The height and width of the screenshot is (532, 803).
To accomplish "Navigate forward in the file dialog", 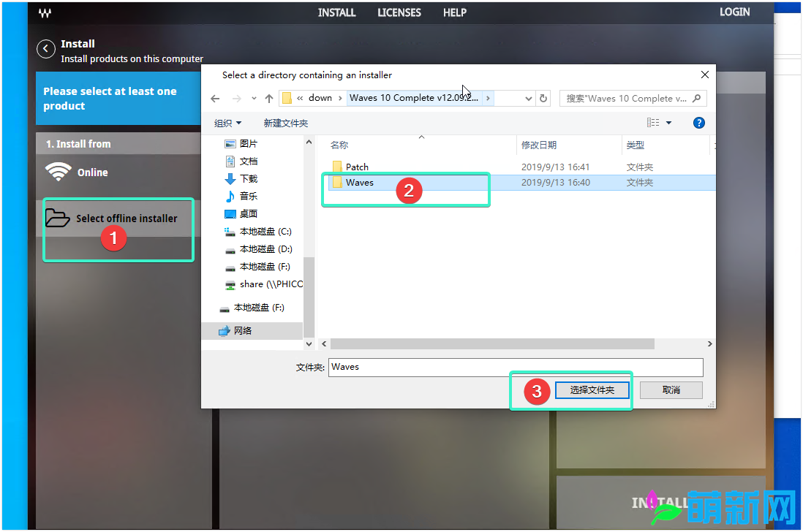I will (x=236, y=98).
